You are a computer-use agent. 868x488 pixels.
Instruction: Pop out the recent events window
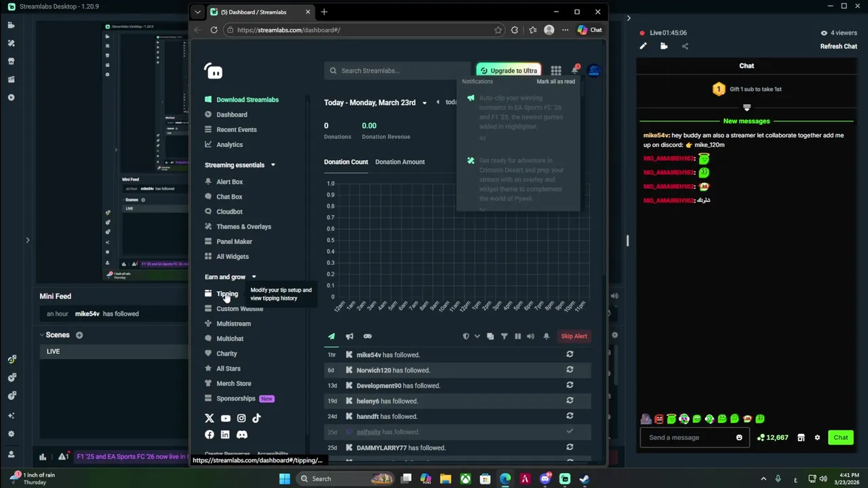click(490, 336)
